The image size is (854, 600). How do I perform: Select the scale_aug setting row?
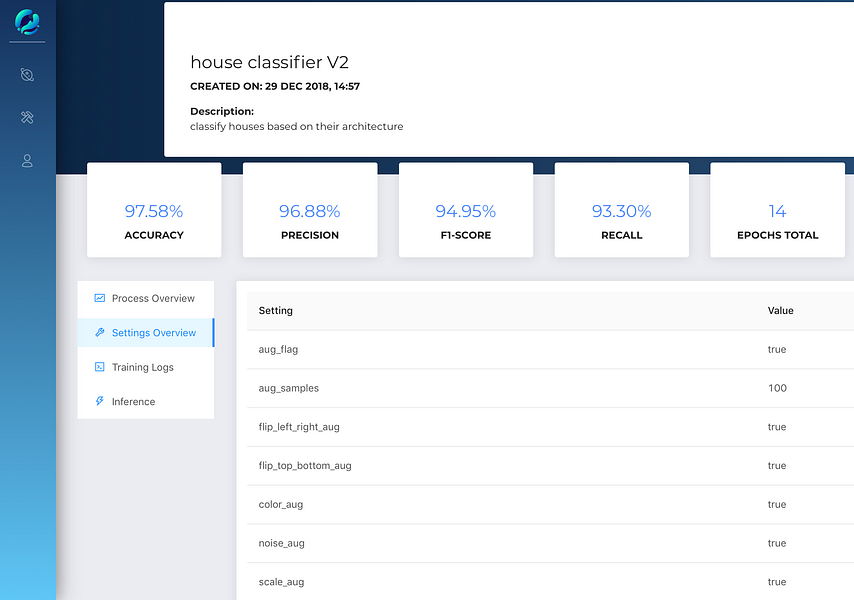pyautogui.click(x=550, y=581)
